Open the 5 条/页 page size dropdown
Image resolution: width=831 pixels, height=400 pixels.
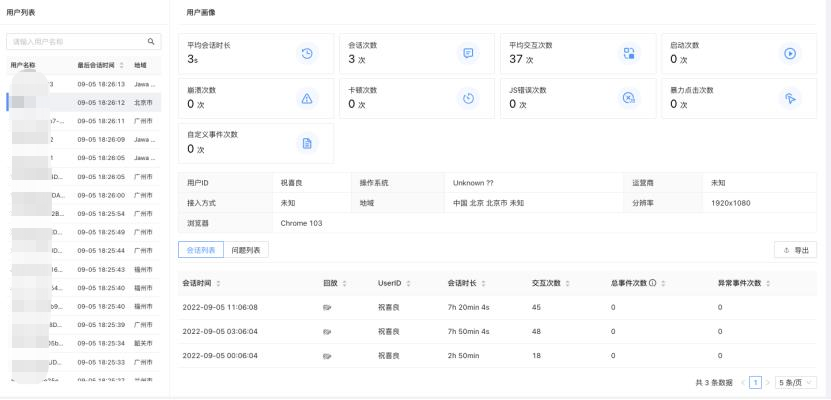796,382
